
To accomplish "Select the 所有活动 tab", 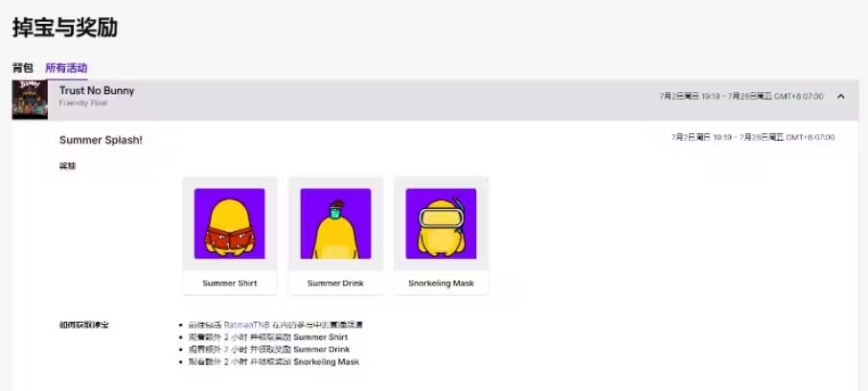I will [x=66, y=68].
